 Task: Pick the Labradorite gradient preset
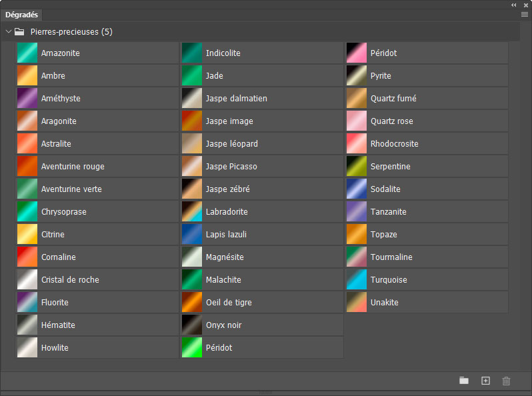[x=192, y=212]
